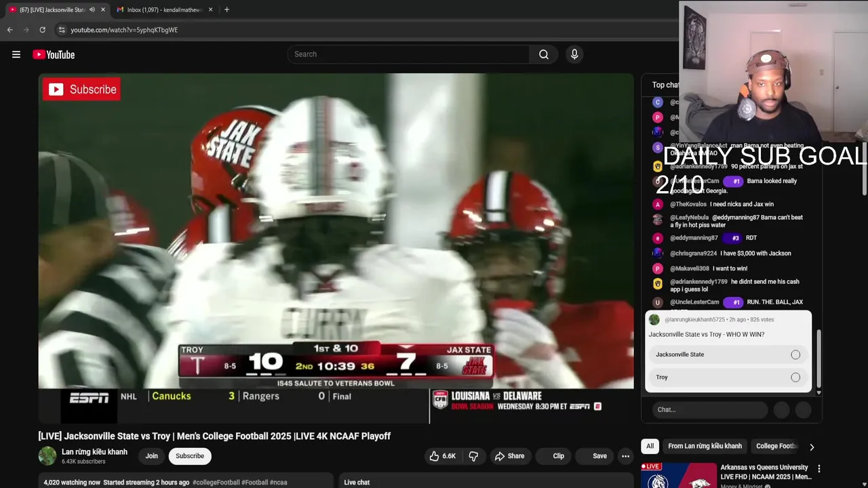Click the first round button right of the chat field
Image resolution: width=868 pixels, height=488 pixels.
point(781,409)
